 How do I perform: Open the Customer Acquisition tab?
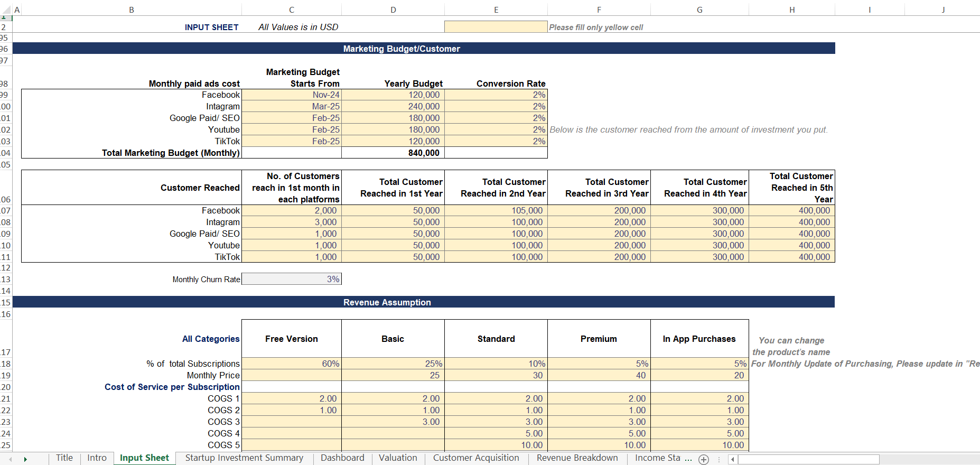click(x=475, y=458)
